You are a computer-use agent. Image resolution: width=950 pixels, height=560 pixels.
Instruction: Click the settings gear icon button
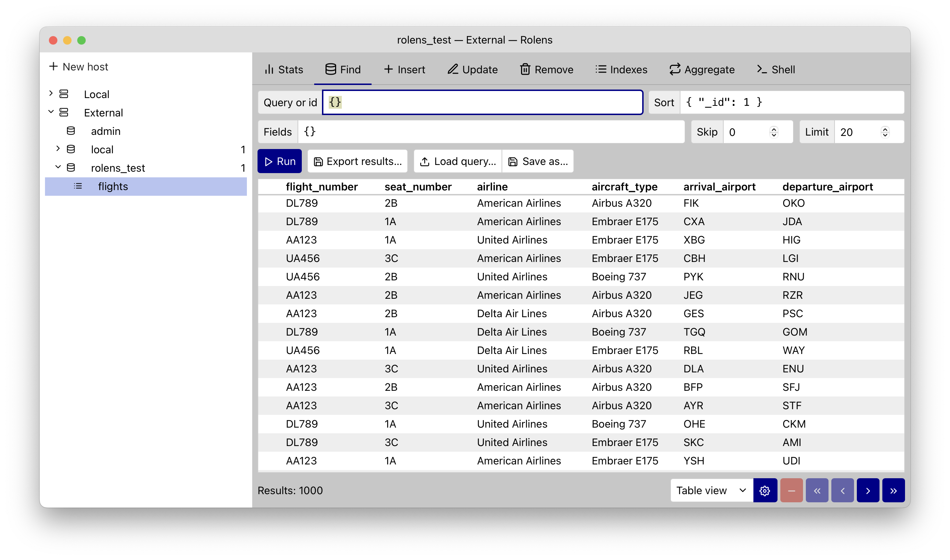(x=765, y=490)
